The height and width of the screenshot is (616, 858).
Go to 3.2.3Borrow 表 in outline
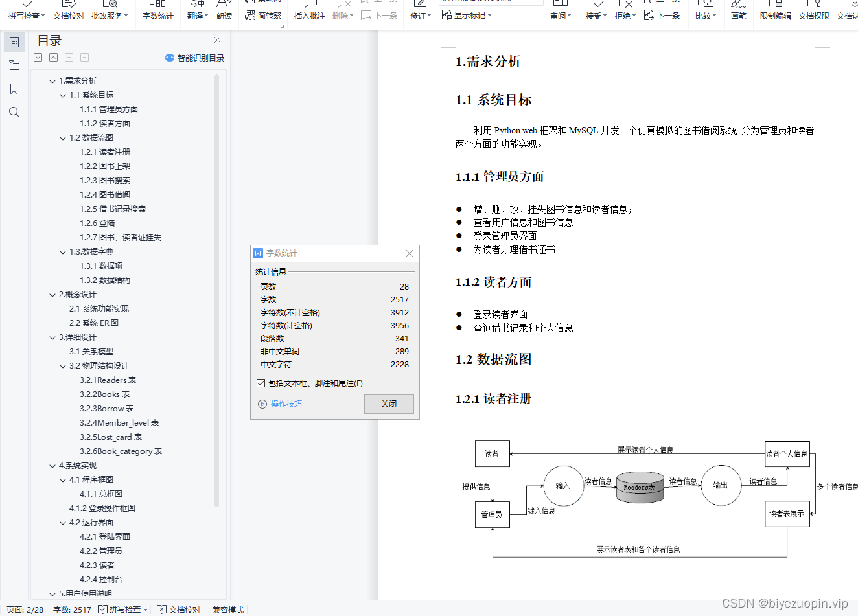pos(107,409)
